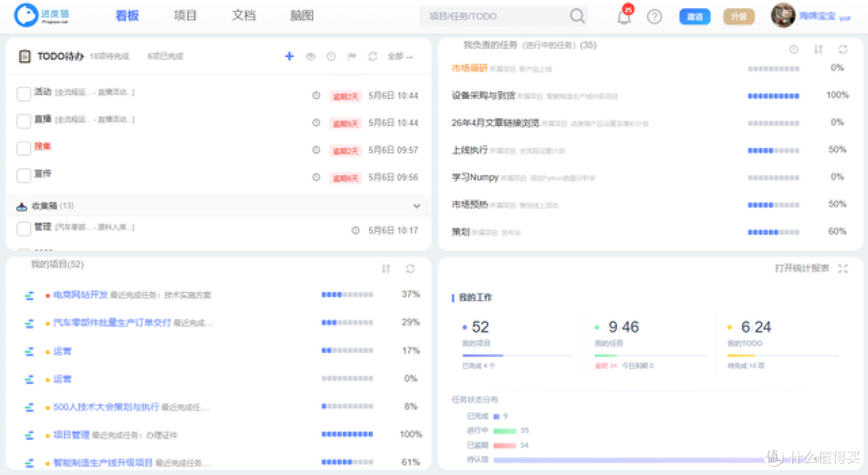
Task: Click the progress cat app logo
Action: [42, 15]
